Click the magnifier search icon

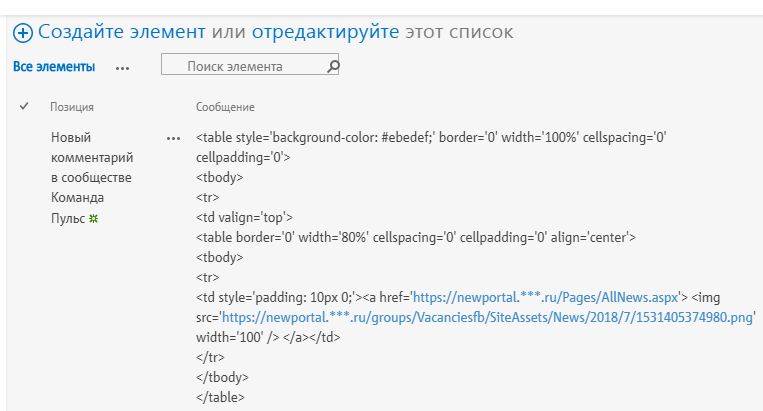pos(333,67)
